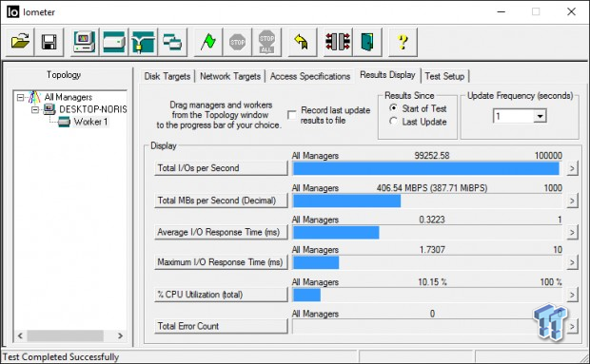Disconnect the selected worker or manager
Screen dimensions: 590x364
tap(338, 42)
